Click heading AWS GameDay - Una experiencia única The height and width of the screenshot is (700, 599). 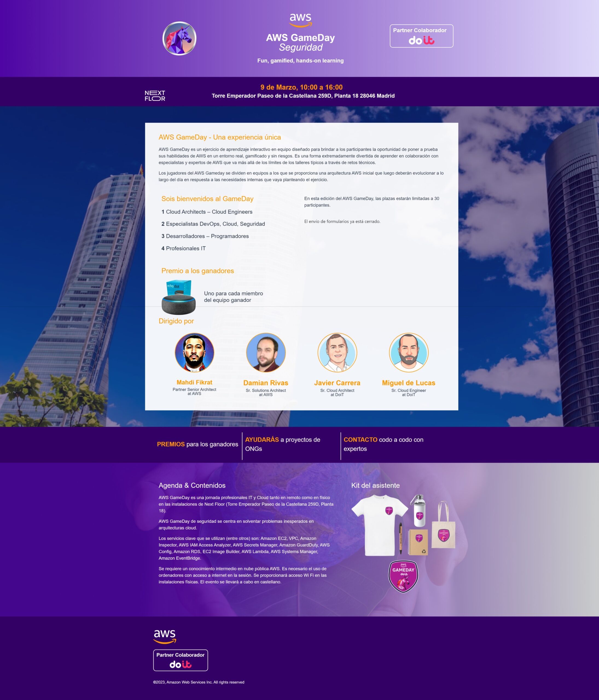point(220,137)
